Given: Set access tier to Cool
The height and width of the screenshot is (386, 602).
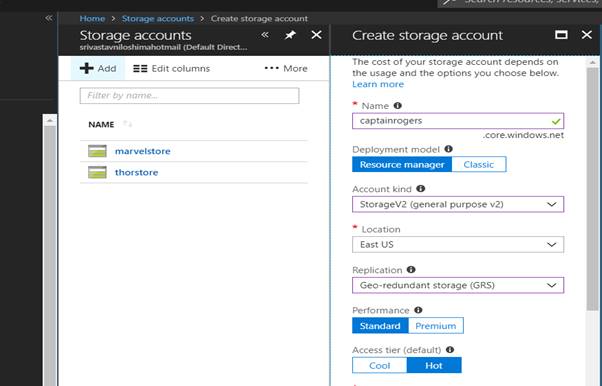Looking at the screenshot, I should click(379, 365).
